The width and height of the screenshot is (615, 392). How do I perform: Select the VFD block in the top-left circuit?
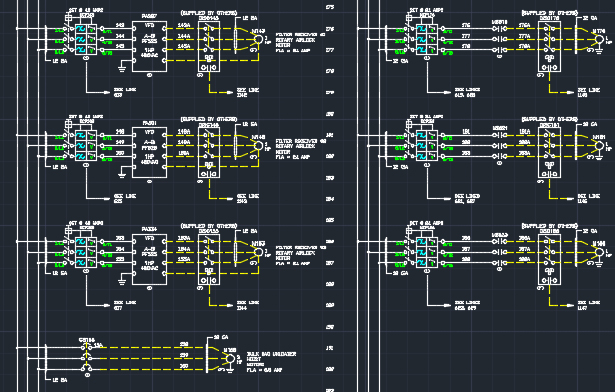(149, 46)
